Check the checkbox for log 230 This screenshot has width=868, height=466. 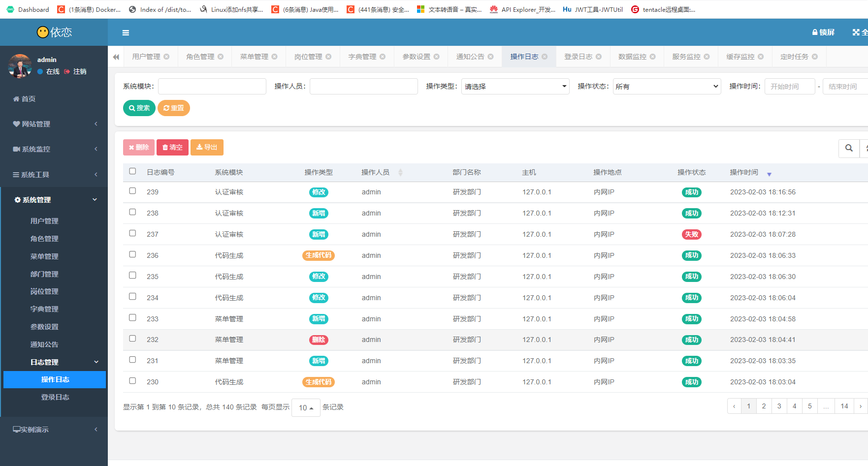point(132,381)
